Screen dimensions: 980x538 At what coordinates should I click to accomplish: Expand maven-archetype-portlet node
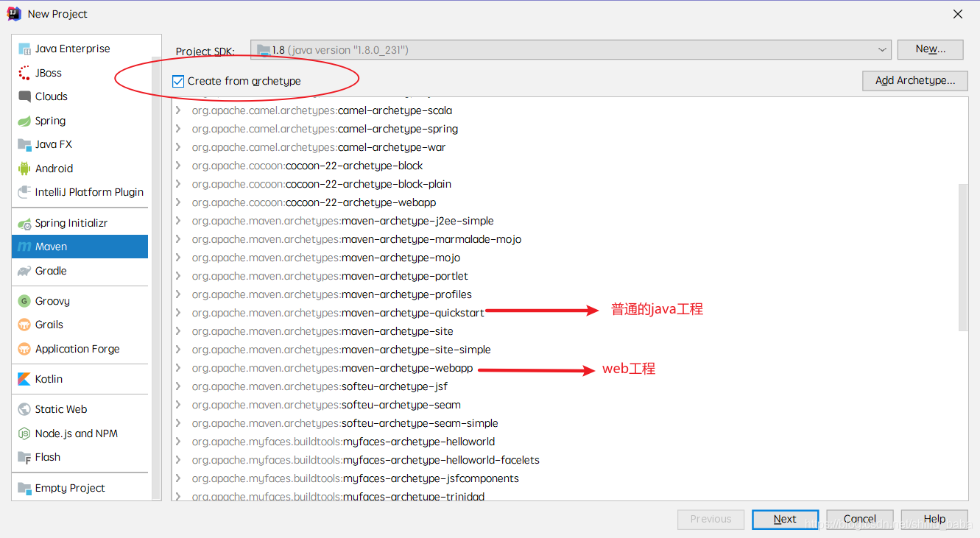coord(178,276)
